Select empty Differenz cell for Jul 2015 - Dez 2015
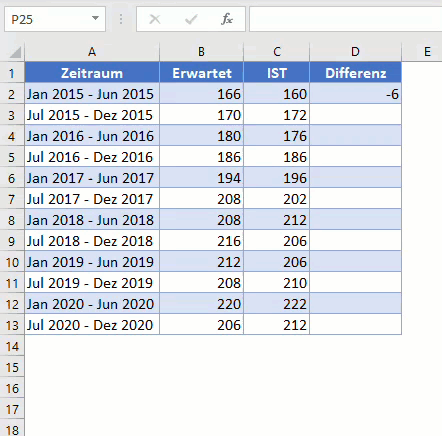This screenshot has height=436, width=442. click(x=355, y=115)
